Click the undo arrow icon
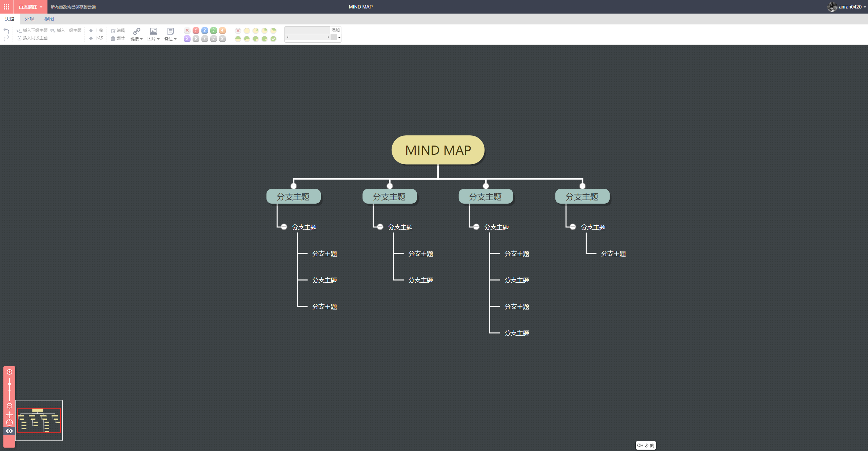The width and height of the screenshot is (868, 451). pyautogui.click(x=6, y=31)
